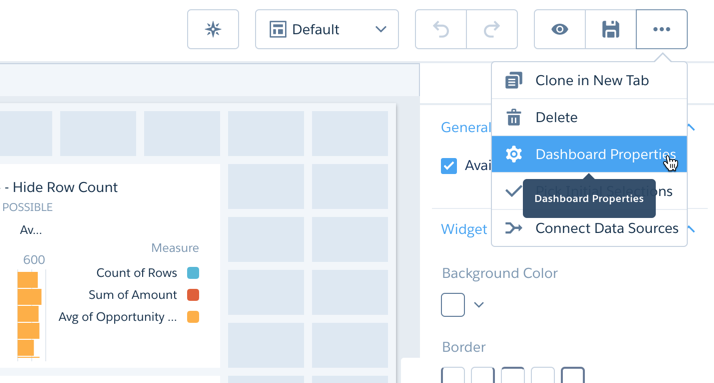Viewport: 714px width, 383px height.
Task: Click the Measure legend heading
Action: coord(175,248)
